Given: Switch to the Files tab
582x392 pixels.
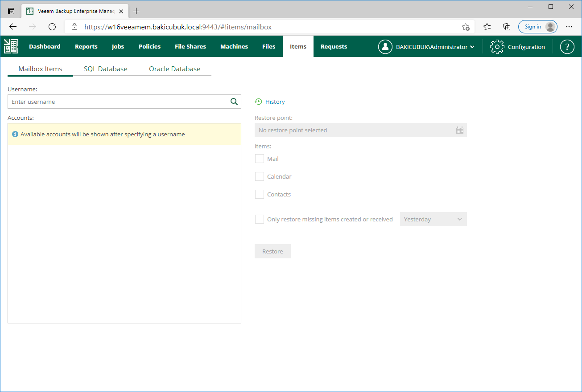Looking at the screenshot, I should (269, 46).
